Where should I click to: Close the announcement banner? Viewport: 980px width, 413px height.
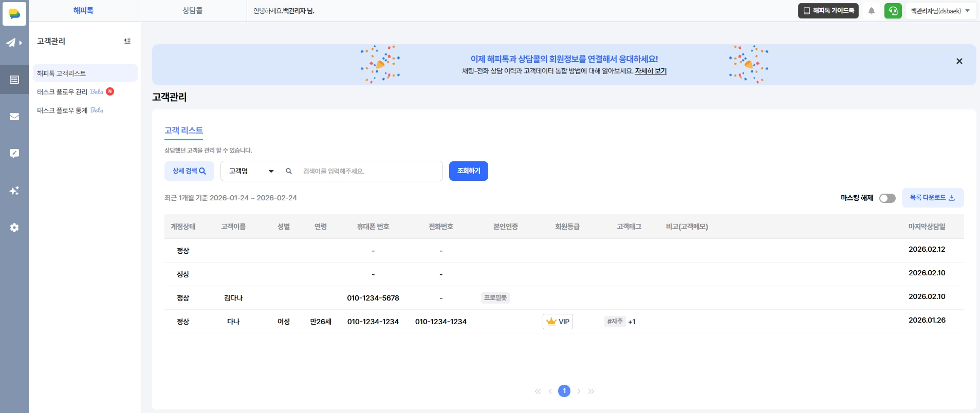(x=959, y=61)
